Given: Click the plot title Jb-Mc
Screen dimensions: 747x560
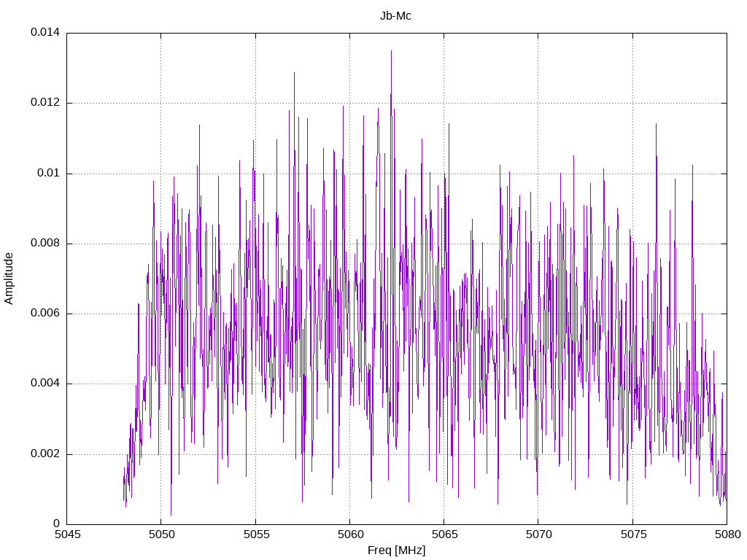Looking at the screenshot, I should [x=395, y=16].
